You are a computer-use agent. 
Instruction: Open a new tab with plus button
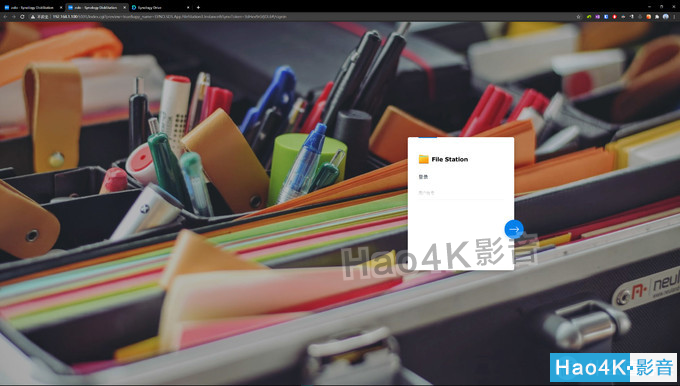click(198, 7)
